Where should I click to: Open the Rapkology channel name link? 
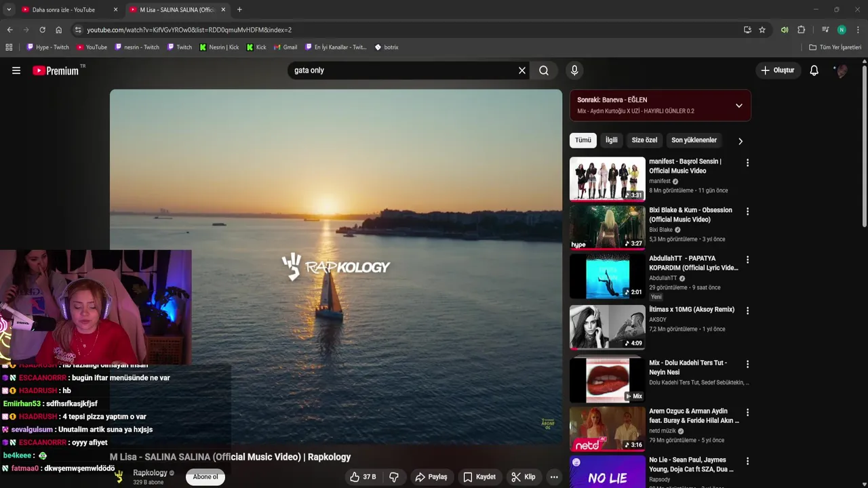point(150,473)
